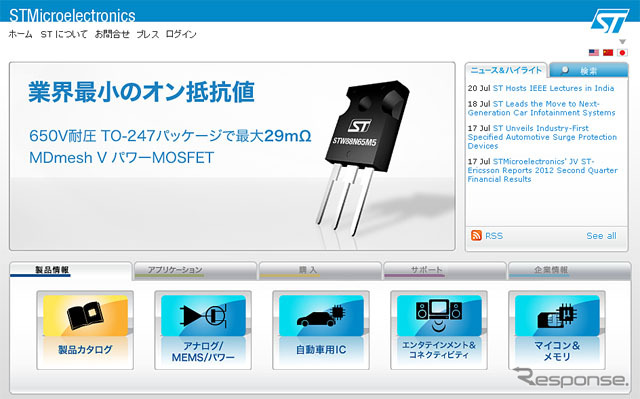This screenshot has height=399, width=640.
Task: Click the 'See all' news link
Action: [x=601, y=236]
